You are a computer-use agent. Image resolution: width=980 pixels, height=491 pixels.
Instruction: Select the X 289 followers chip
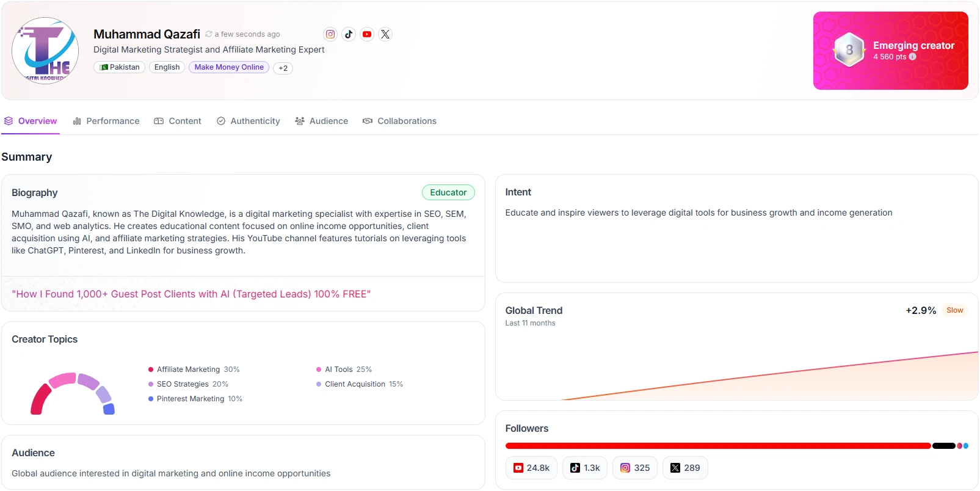pos(685,468)
